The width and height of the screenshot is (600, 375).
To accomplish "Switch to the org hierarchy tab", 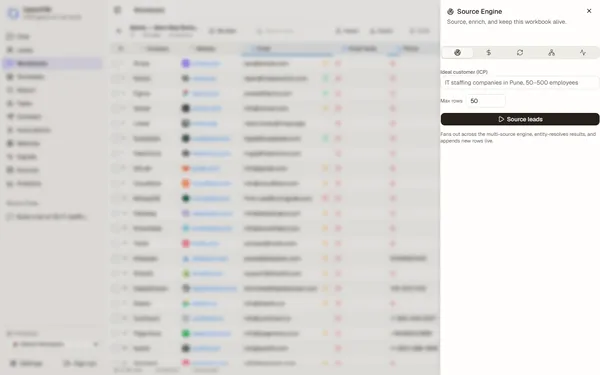I will [551, 52].
